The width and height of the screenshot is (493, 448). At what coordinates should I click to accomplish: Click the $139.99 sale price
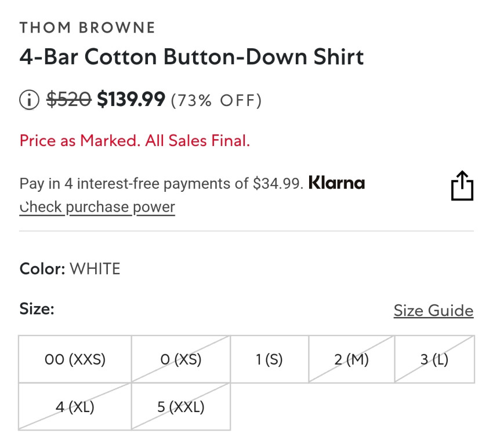coord(131,100)
